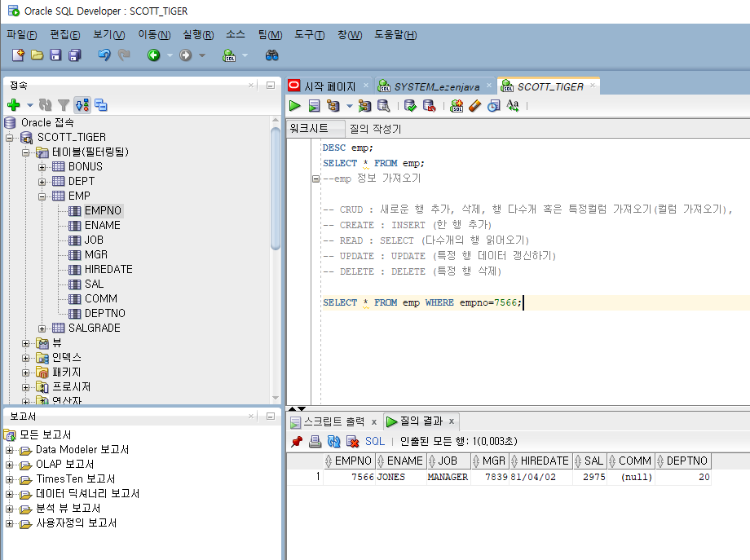The height and width of the screenshot is (560, 750).
Task: Open the SQL worksheet connection dropdown arrow
Action: click(245, 55)
